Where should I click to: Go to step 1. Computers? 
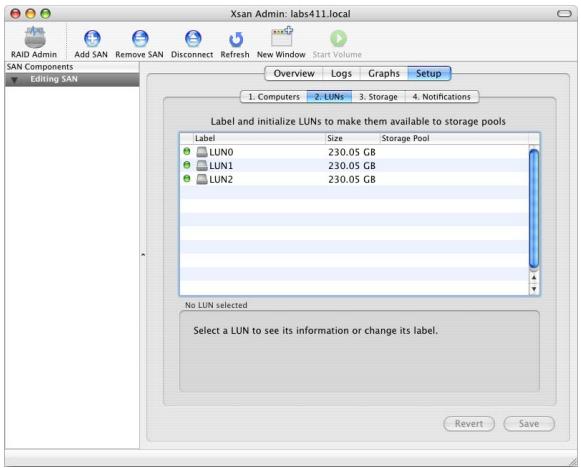(x=274, y=97)
